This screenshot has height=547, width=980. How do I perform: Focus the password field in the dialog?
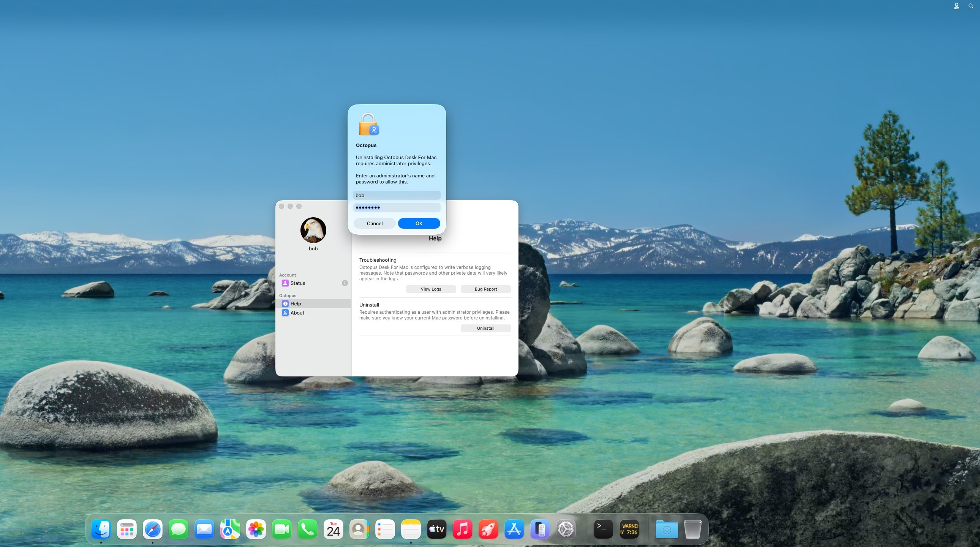click(x=397, y=207)
